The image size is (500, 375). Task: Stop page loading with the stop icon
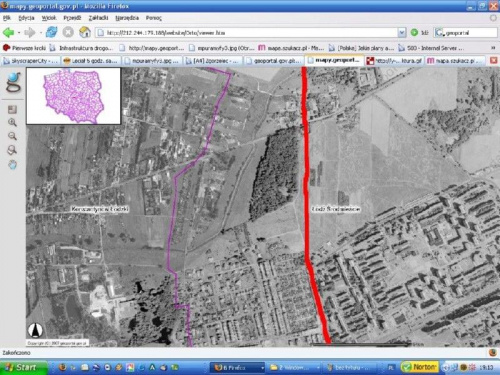68,32
